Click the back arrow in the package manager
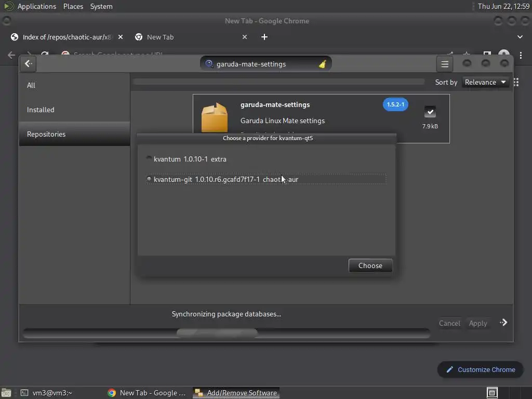Image resolution: width=532 pixels, height=399 pixels. click(x=28, y=64)
